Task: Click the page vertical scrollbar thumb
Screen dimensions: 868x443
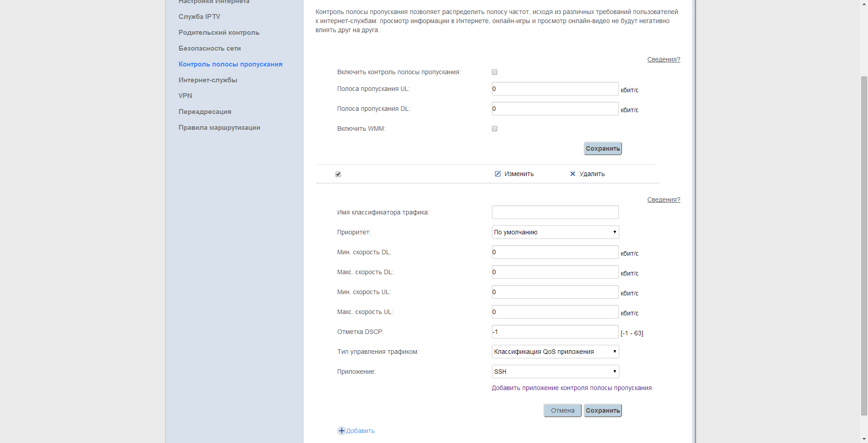Action: pyautogui.click(x=864, y=246)
